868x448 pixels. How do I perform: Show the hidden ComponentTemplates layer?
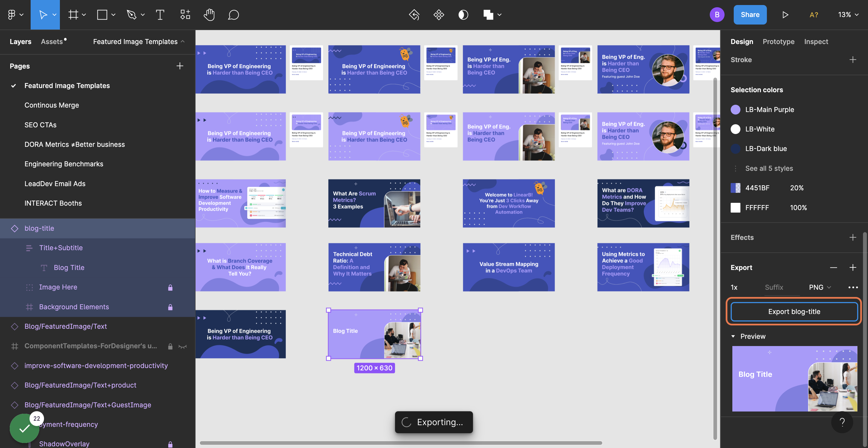click(x=182, y=346)
